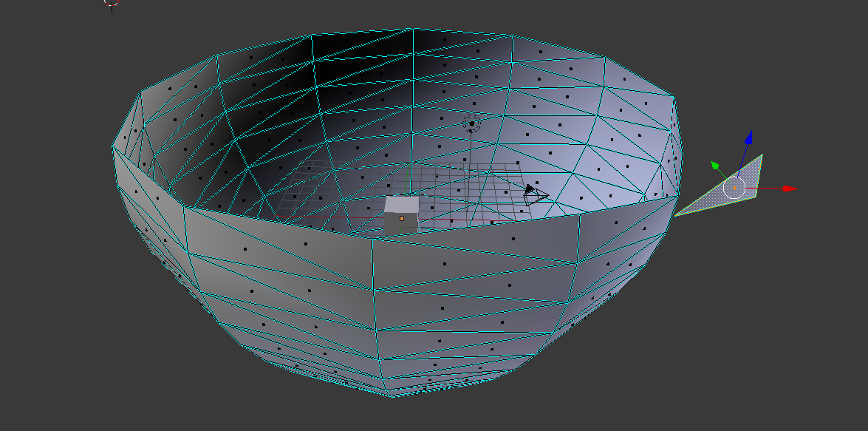Select the small gray cube in the bowl

(401, 215)
